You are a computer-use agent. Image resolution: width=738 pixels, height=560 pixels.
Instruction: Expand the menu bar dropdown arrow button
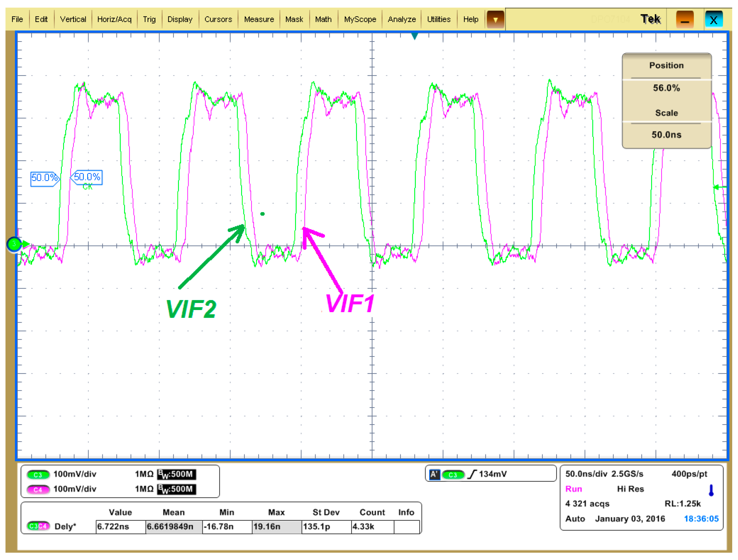(x=495, y=20)
